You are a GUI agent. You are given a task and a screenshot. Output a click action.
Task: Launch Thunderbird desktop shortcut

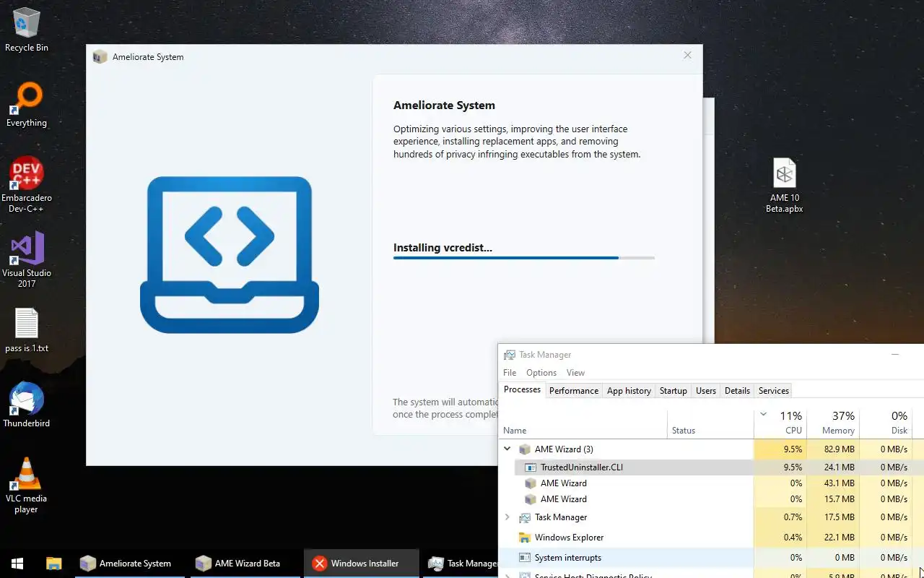(x=27, y=405)
